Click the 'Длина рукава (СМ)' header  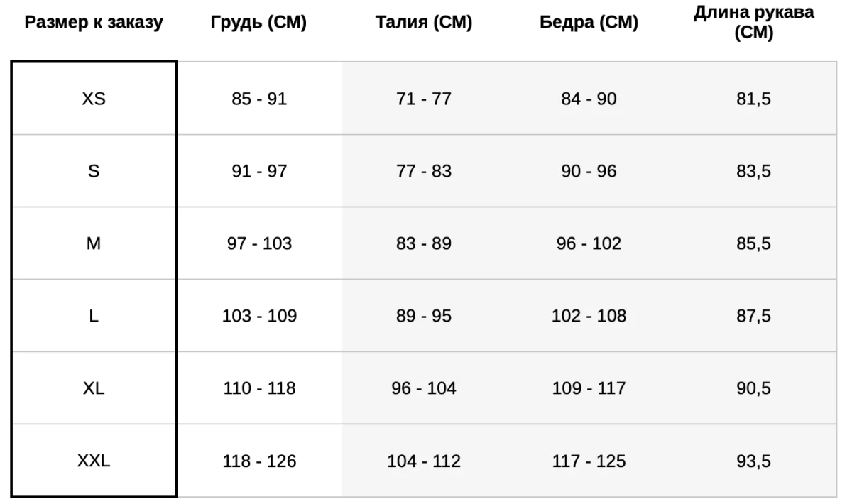[753, 23]
